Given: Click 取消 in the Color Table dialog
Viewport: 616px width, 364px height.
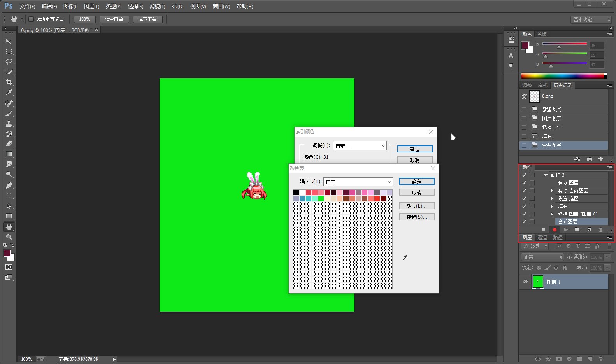Looking at the screenshot, I should (417, 192).
